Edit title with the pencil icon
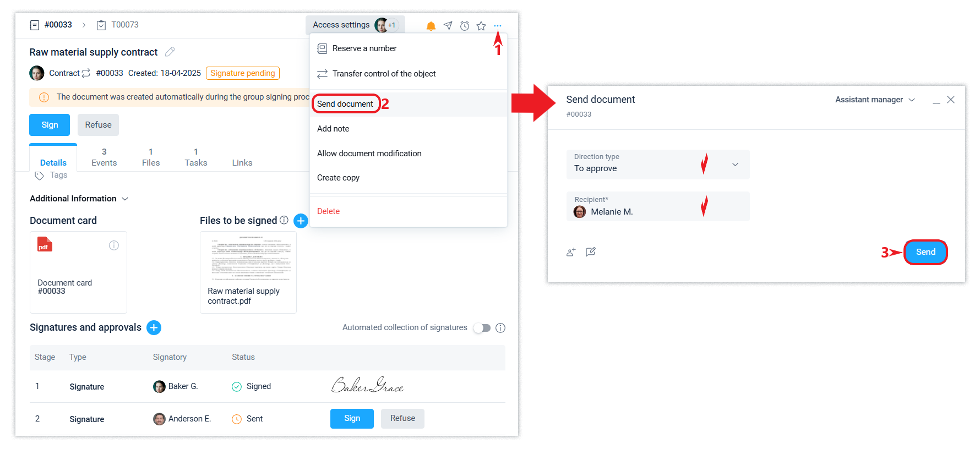This screenshot has width=980, height=449. click(170, 52)
